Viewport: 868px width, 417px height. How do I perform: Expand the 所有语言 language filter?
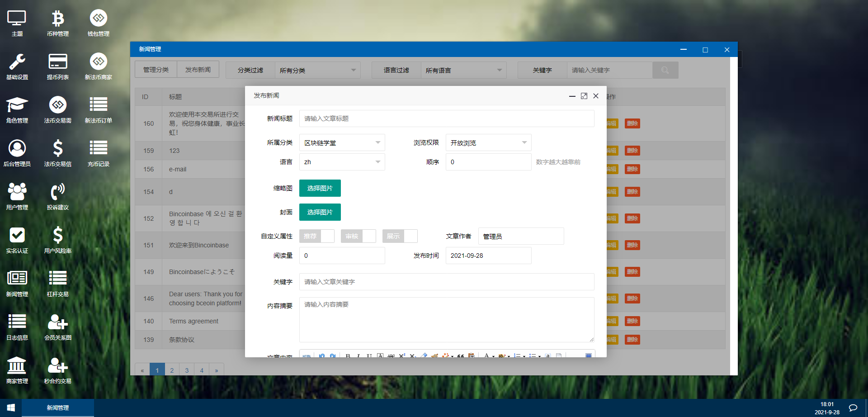click(463, 70)
